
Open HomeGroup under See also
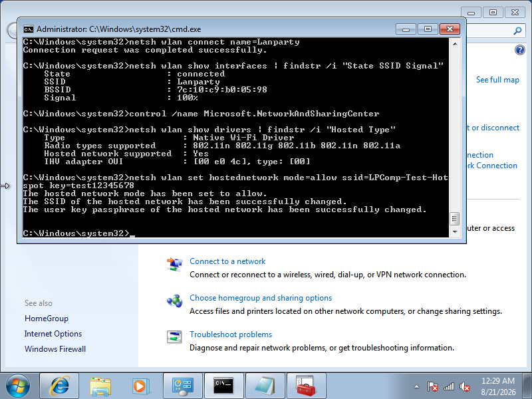[x=47, y=319]
